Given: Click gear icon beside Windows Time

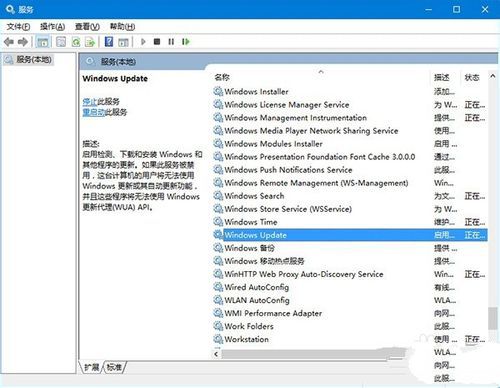Looking at the screenshot, I should 218,222.
